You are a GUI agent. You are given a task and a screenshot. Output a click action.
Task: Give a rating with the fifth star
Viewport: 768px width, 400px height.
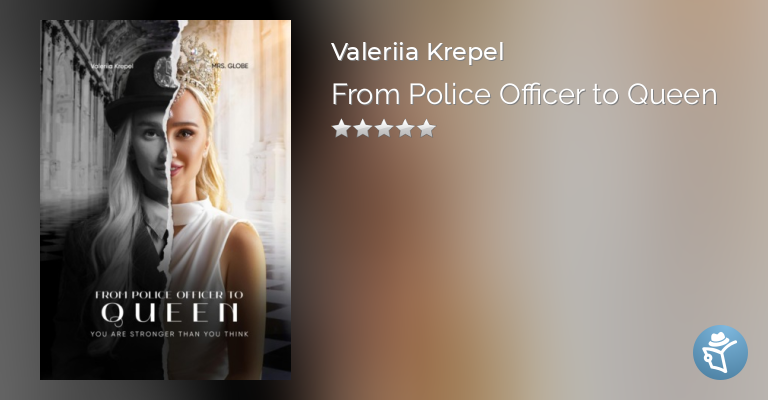pyautogui.click(x=427, y=128)
